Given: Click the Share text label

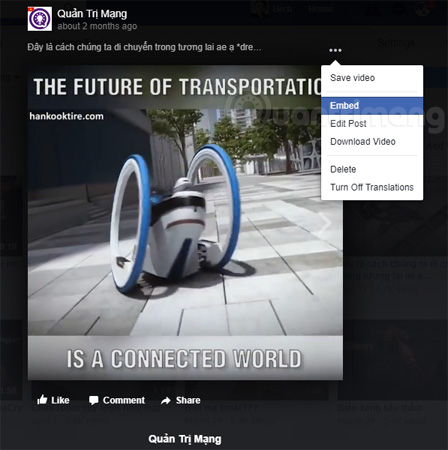Looking at the screenshot, I should coord(188,400).
